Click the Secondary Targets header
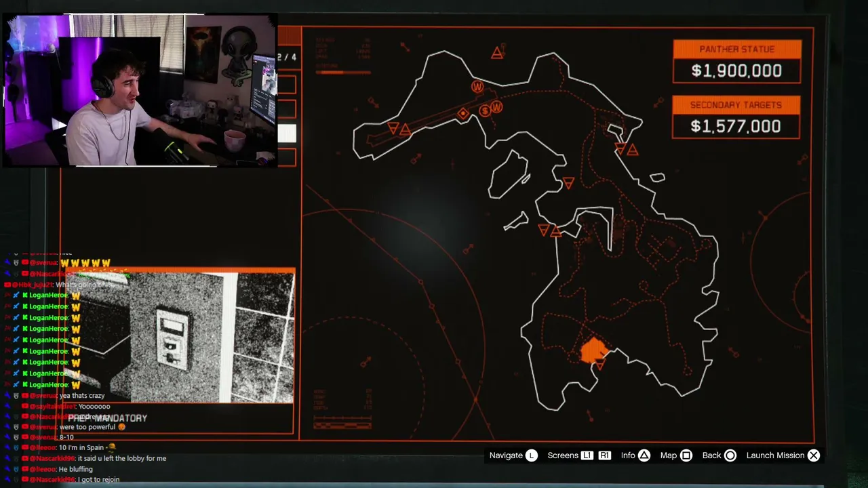The width and height of the screenshot is (868, 488). coord(736,105)
